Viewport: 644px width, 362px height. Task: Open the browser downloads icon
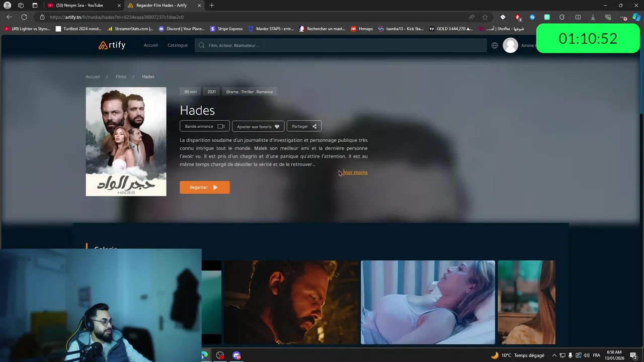point(593,17)
